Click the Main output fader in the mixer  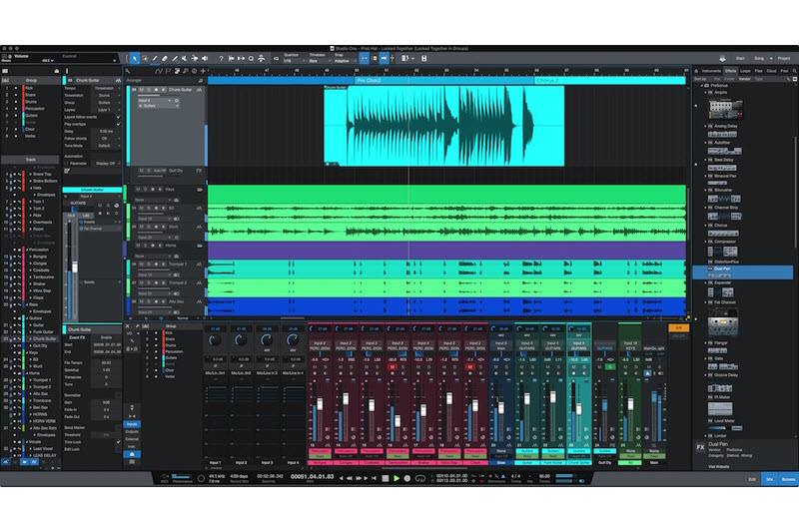pyautogui.click(x=654, y=397)
